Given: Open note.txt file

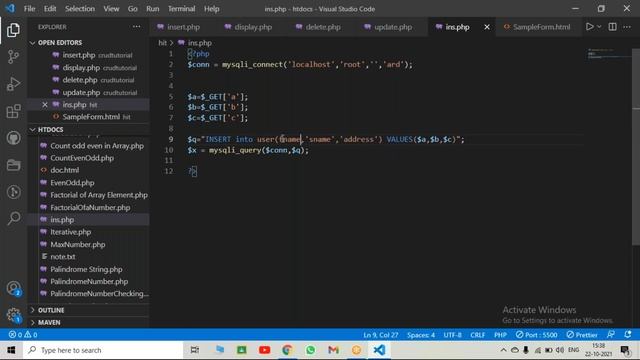Looking at the screenshot, I should [62, 257].
